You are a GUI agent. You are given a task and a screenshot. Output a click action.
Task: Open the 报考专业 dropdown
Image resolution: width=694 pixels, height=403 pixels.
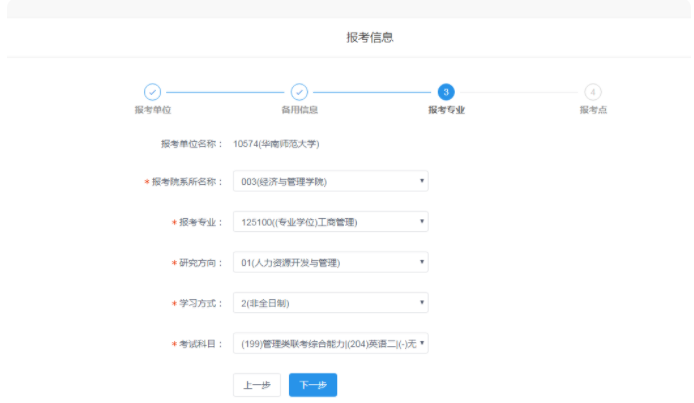[331, 222]
